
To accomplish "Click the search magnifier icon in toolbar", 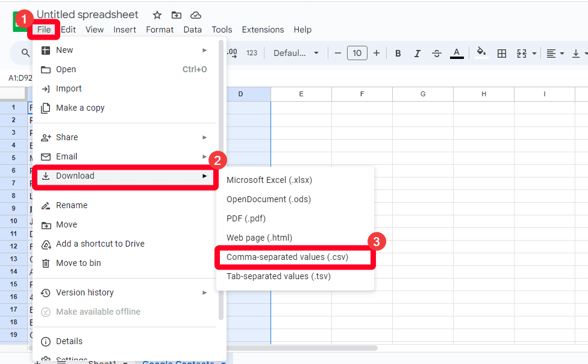I will point(25,54).
